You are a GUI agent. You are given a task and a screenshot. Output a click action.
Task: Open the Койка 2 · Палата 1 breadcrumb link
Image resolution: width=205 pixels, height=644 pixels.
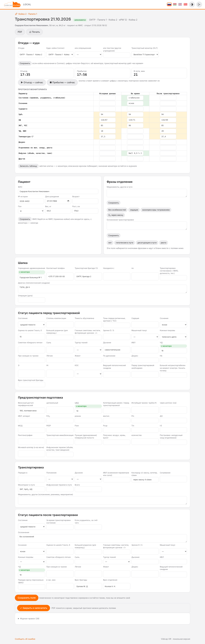(27, 14)
